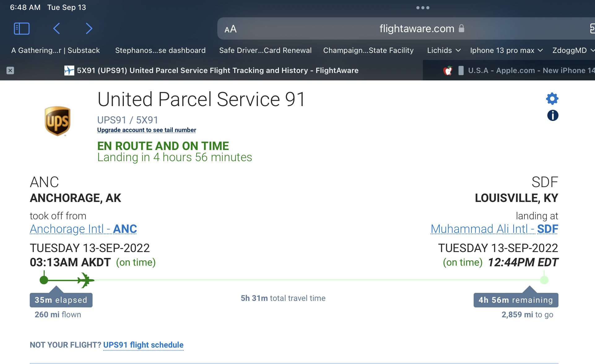Click the dark green departure dot
The width and height of the screenshot is (595, 364).
click(x=44, y=280)
